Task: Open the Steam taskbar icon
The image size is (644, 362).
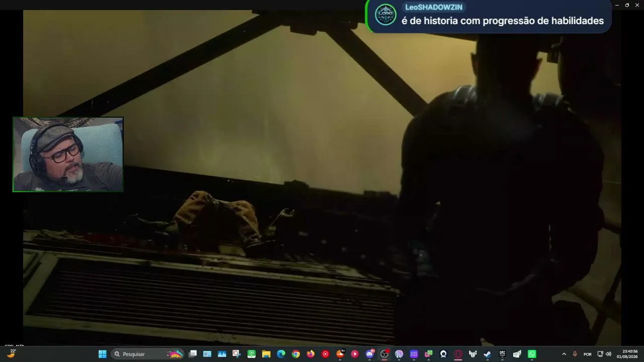Action: [487, 354]
